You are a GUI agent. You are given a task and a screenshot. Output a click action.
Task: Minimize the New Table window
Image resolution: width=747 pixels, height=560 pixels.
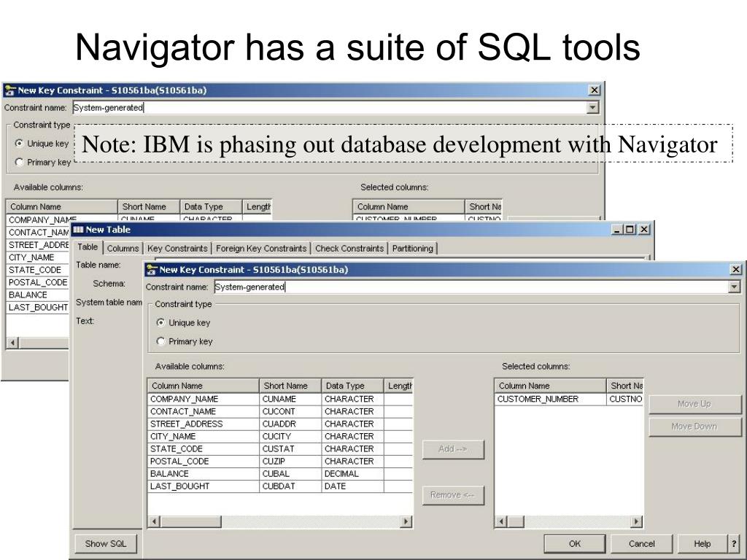[617, 230]
